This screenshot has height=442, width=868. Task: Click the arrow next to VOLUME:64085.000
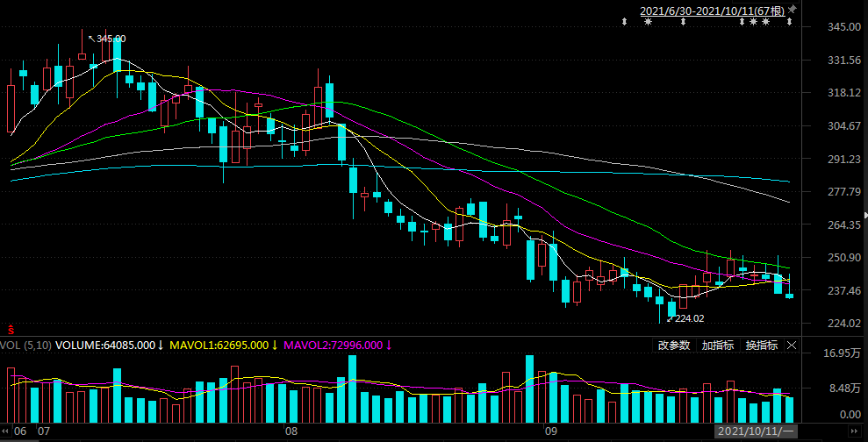pos(161,346)
